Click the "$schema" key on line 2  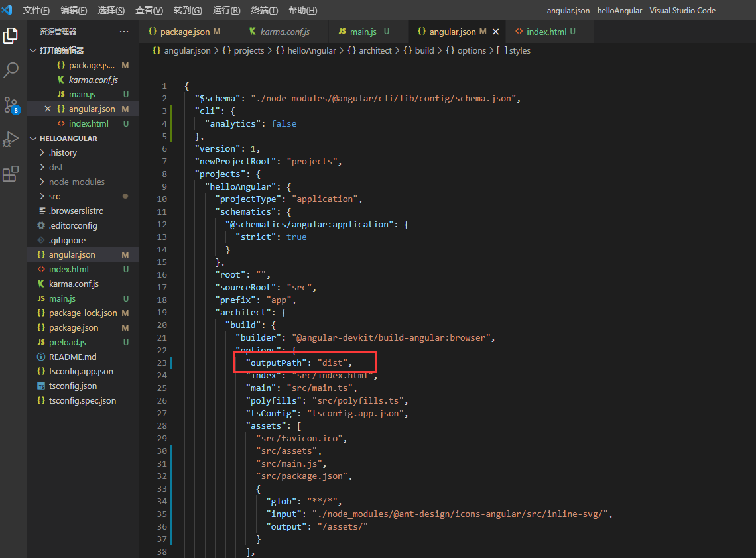218,98
